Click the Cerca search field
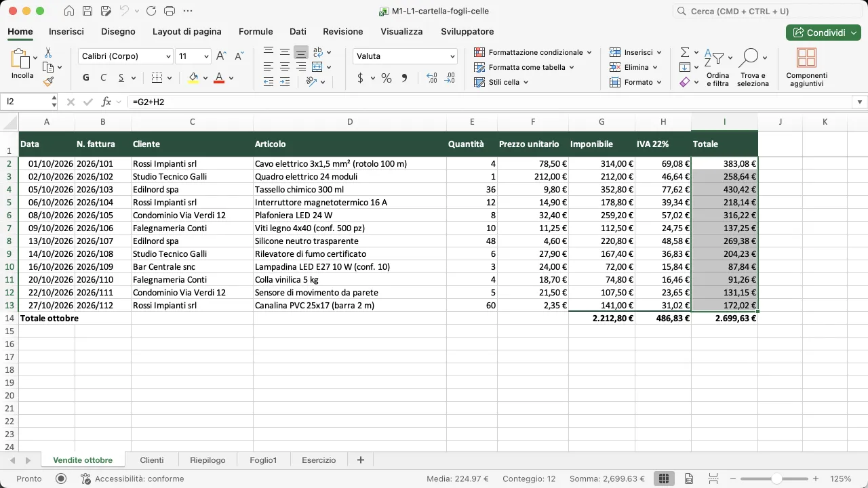The width and height of the screenshot is (868, 488). tap(767, 12)
